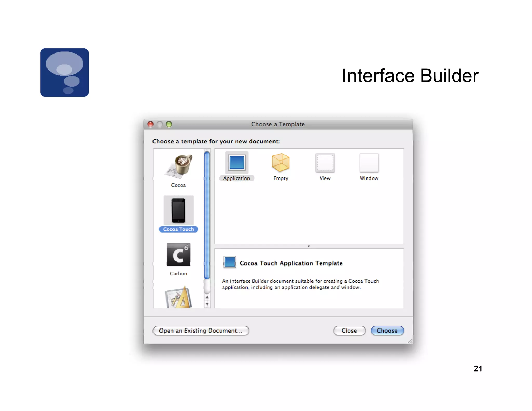Select the Carbon category icon
This screenshot has width=532, height=411.
pyautogui.click(x=178, y=255)
